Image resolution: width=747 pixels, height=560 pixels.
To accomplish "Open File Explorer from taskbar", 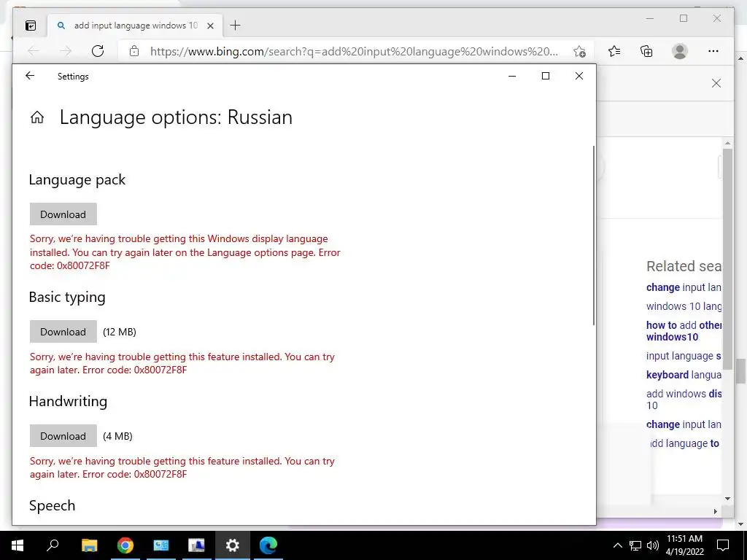I will 89,545.
